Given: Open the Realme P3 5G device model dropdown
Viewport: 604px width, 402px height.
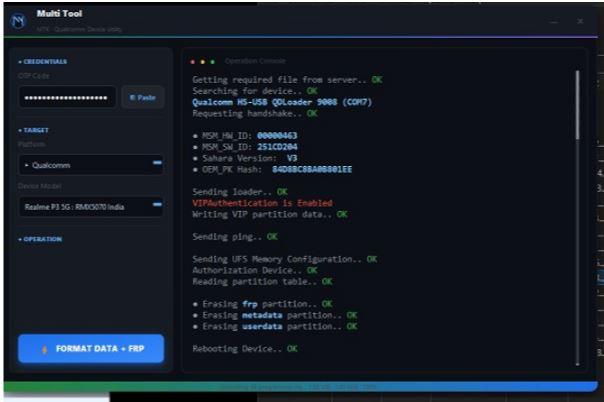Looking at the screenshot, I should [91, 207].
